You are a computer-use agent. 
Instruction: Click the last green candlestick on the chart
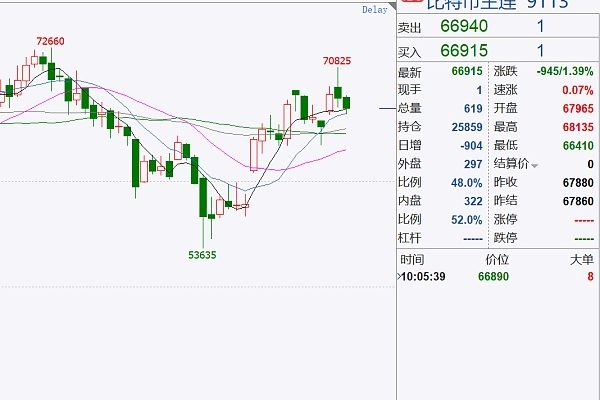[347, 103]
